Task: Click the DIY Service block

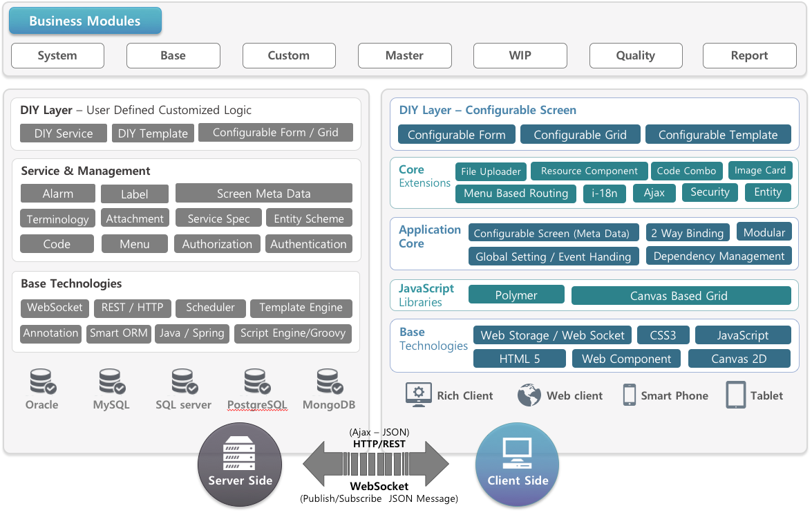Action: coord(64,133)
